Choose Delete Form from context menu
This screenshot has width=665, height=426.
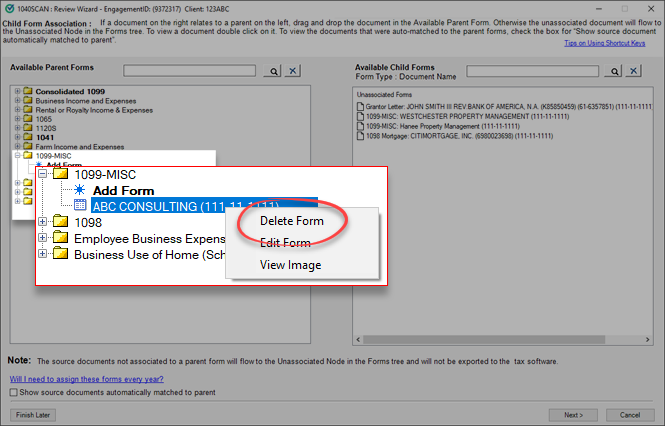point(291,220)
